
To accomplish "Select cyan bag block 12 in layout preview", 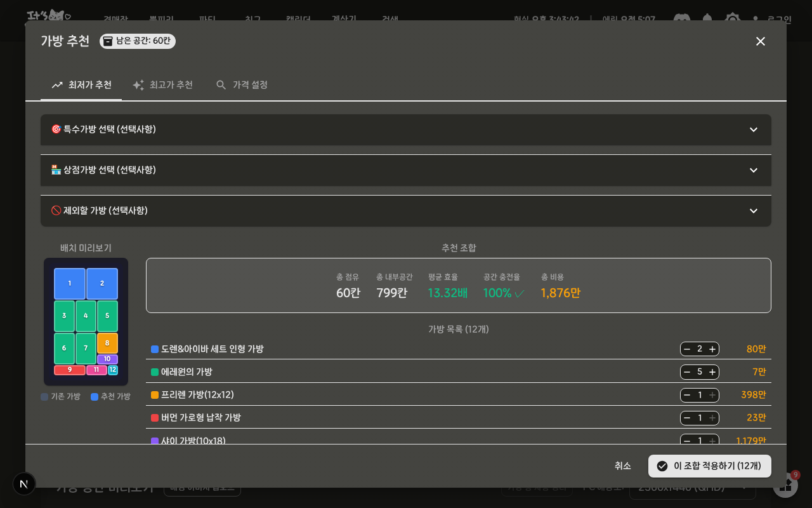I will tap(113, 370).
